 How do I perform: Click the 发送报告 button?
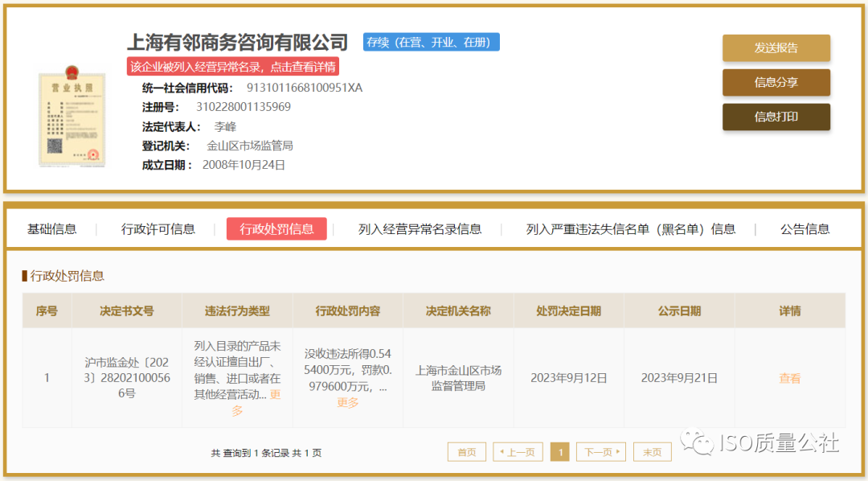[776, 47]
